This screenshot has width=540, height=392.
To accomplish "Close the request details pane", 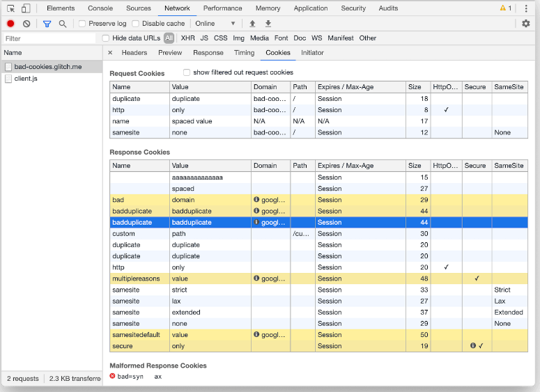I will tap(110, 53).
